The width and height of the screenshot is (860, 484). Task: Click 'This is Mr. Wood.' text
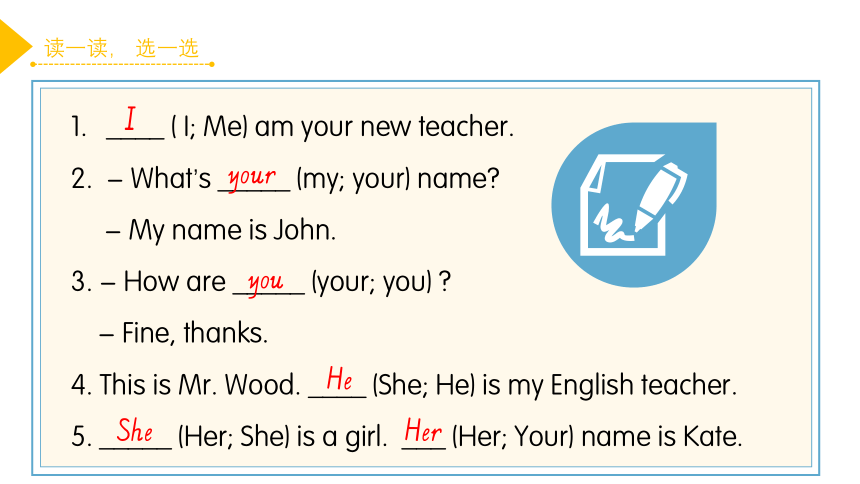tap(200, 385)
